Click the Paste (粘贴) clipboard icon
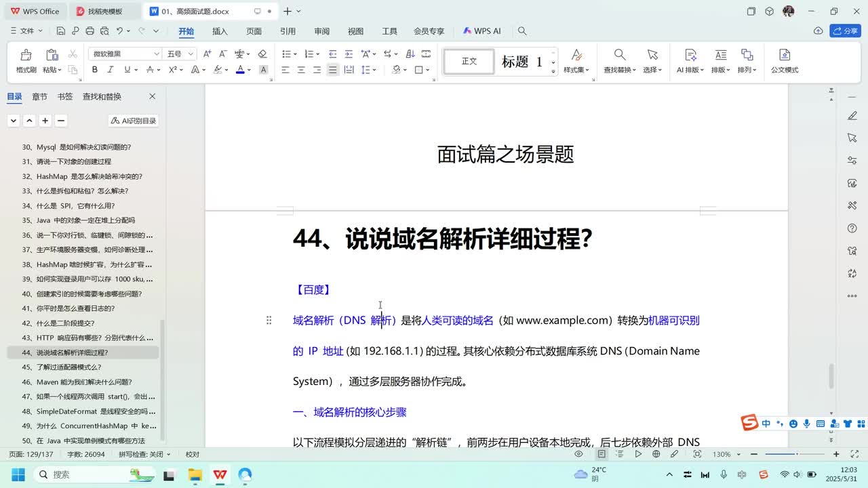 pyautogui.click(x=52, y=55)
